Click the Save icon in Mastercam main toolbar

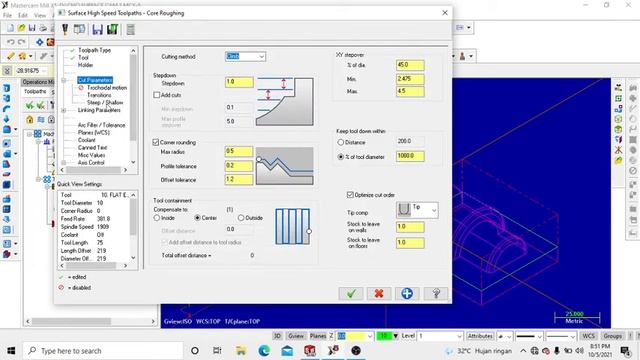(x=32, y=28)
